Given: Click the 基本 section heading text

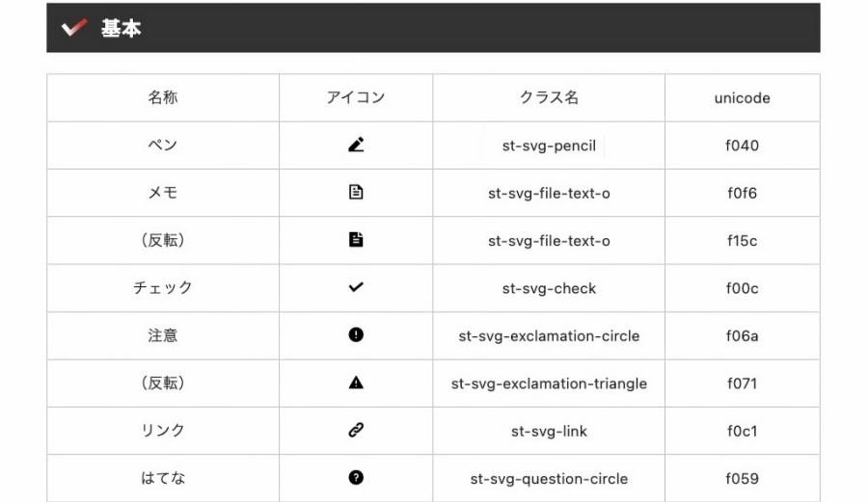Looking at the screenshot, I should (x=122, y=28).
